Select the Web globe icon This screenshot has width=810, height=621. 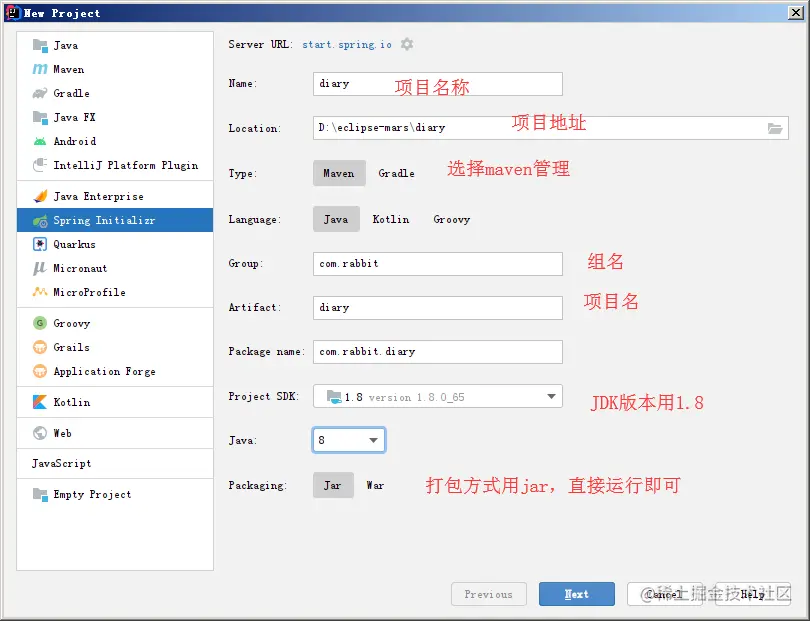click(40, 433)
